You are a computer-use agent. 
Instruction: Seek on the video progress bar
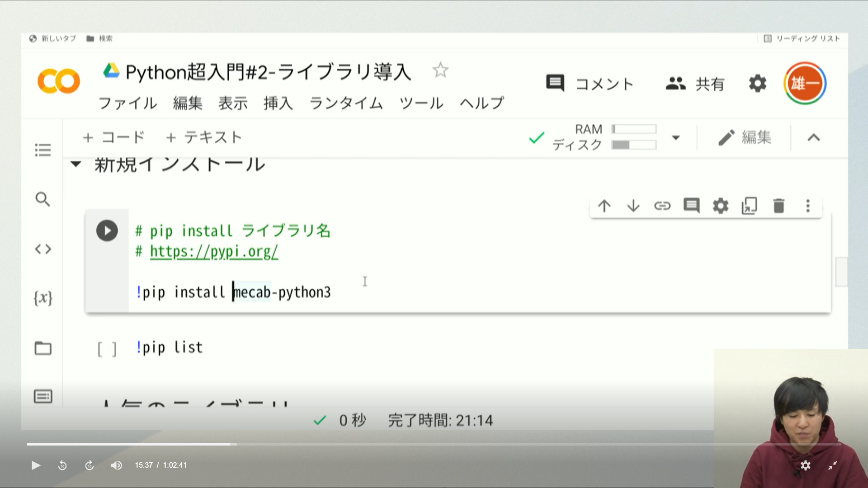tap(434, 444)
